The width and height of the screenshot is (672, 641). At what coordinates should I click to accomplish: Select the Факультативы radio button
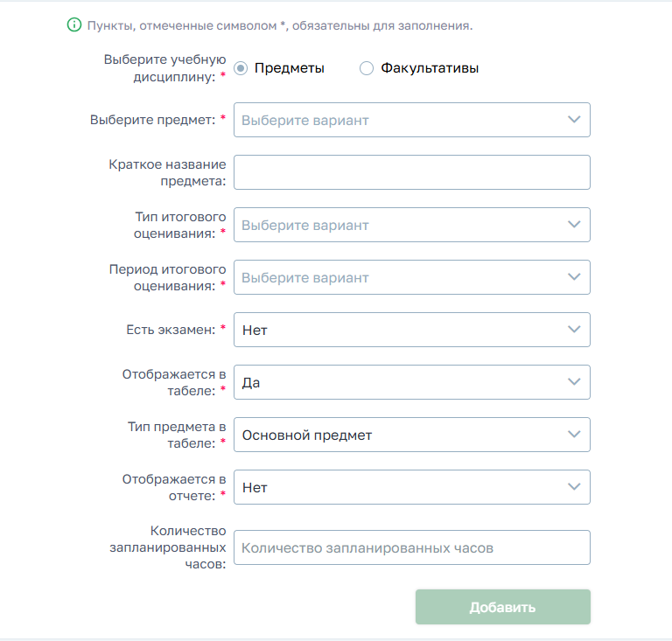pyautogui.click(x=367, y=68)
